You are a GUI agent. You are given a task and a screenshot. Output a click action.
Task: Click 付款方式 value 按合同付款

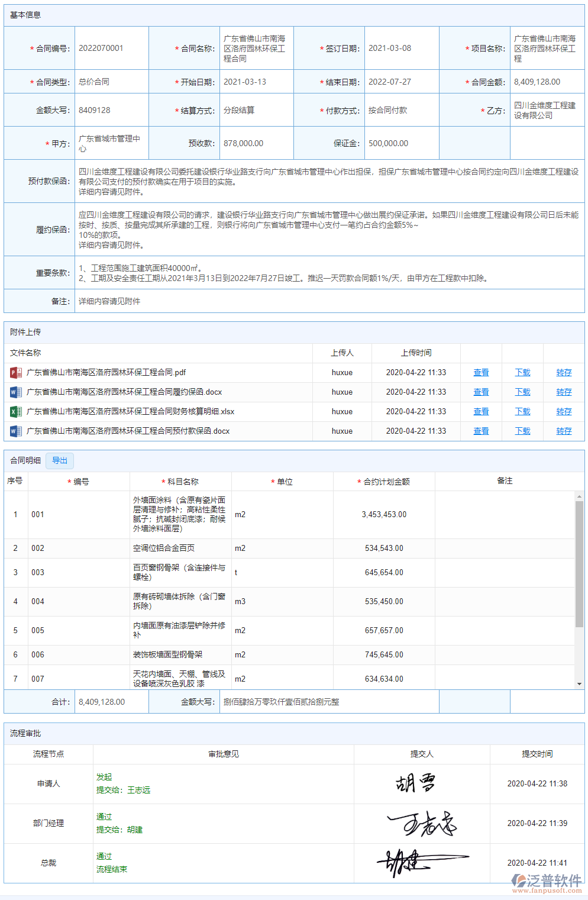tap(387, 110)
